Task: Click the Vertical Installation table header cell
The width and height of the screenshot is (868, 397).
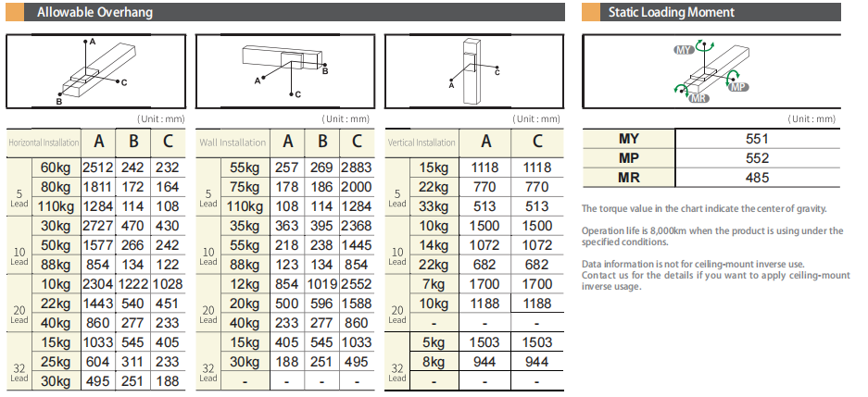Action: 421,143
